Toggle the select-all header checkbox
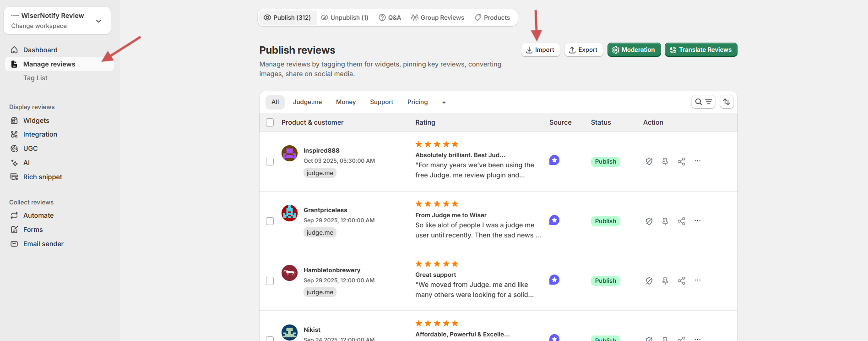 click(x=270, y=122)
